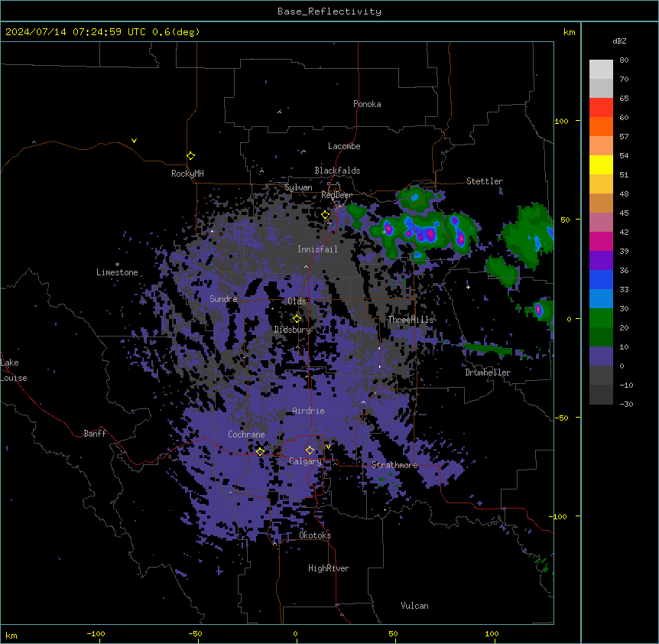Image resolution: width=659 pixels, height=644 pixels.
Task: Select the Limestone label
Action: (x=117, y=272)
